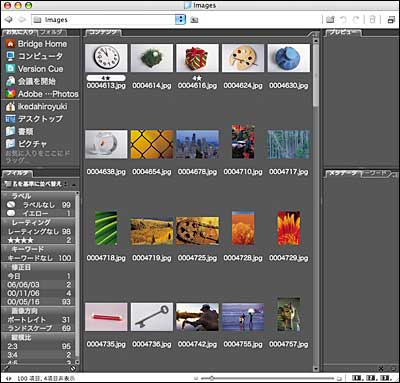Select the コンテンツ tab
Screen dimensions: 400x383
click(103, 32)
